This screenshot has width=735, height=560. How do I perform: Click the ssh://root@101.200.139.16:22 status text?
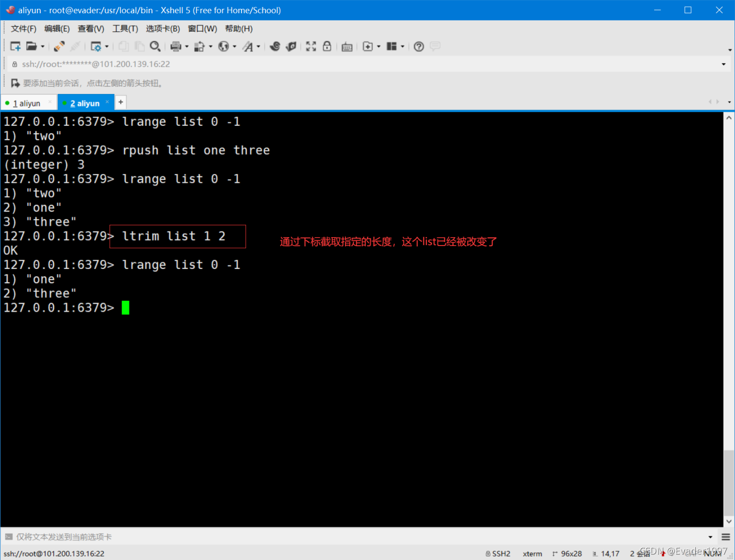click(x=54, y=554)
